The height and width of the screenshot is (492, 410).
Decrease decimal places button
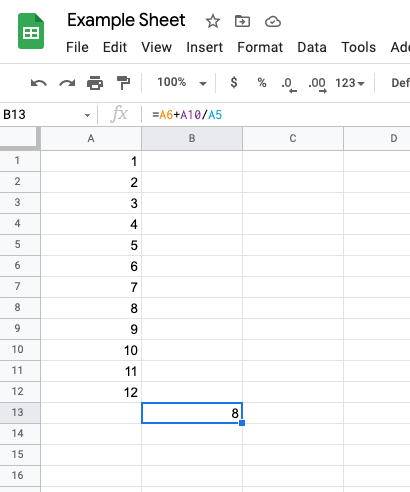point(289,84)
